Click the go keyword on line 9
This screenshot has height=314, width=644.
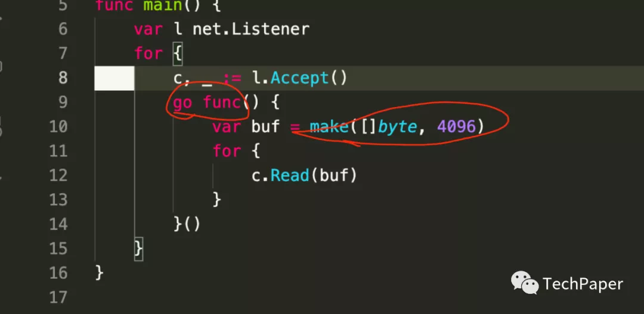click(182, 102)
